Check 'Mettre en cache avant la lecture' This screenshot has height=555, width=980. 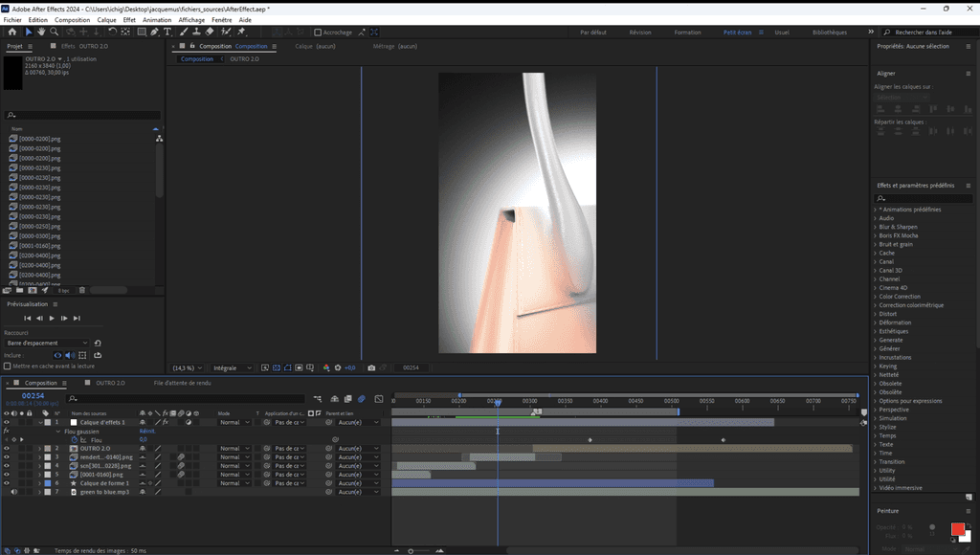(x=8, y=366)
